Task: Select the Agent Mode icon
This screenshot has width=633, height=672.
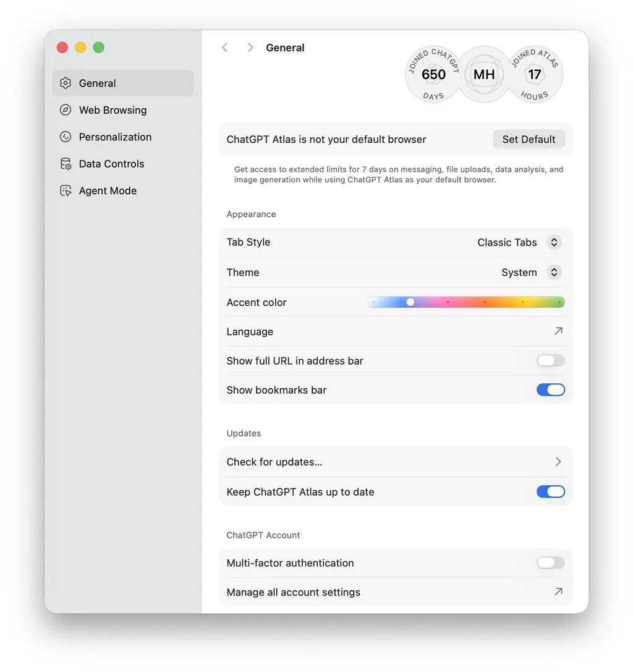Action: click(x=66, y=190)
